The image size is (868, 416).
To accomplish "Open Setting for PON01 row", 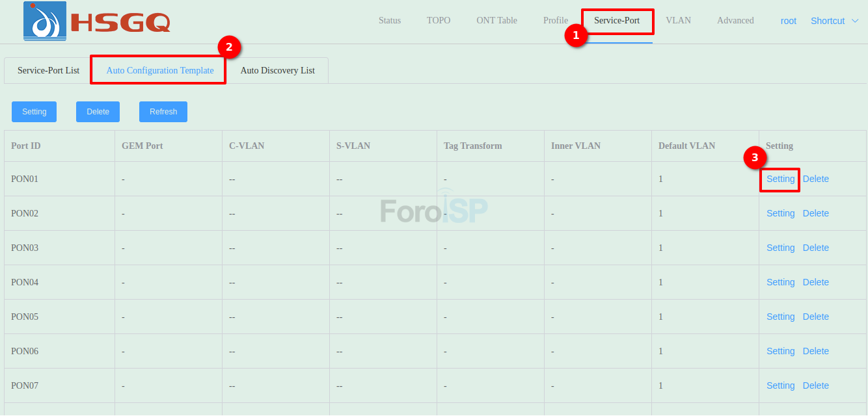I will click(x=780, y=179).
